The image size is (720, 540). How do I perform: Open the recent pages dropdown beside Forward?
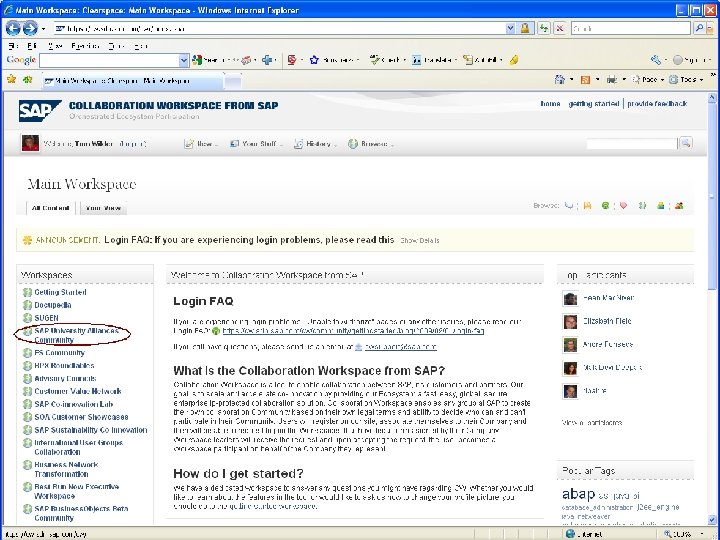pos(44,29)
